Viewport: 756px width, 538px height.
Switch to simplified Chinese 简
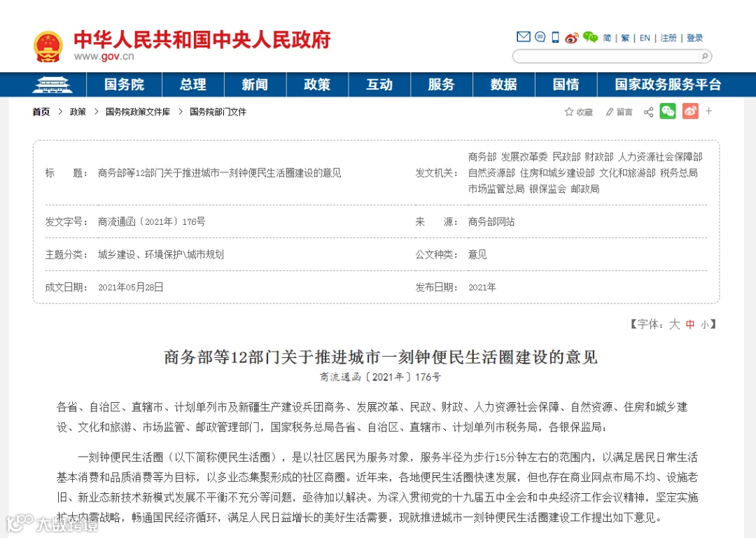click(x=607, y=38)
